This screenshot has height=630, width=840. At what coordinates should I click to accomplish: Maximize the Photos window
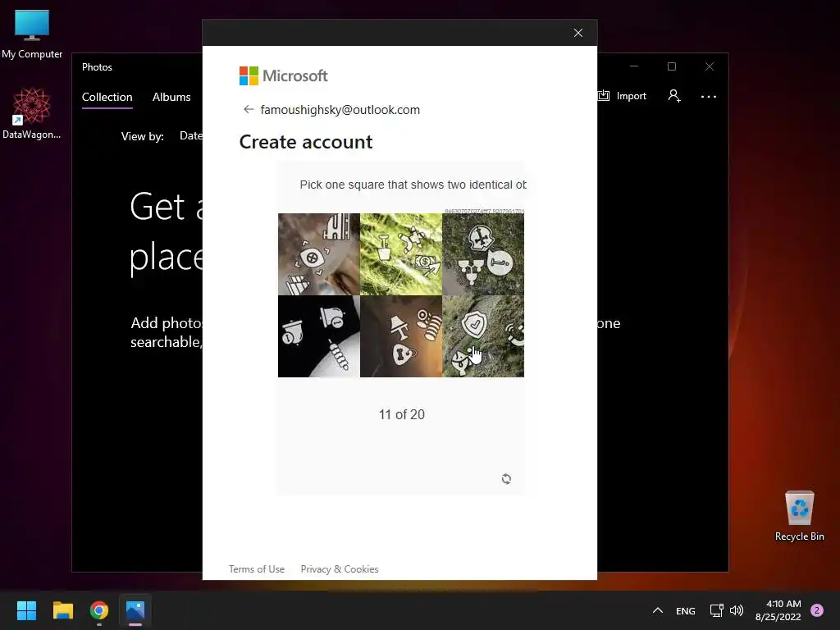671,66
